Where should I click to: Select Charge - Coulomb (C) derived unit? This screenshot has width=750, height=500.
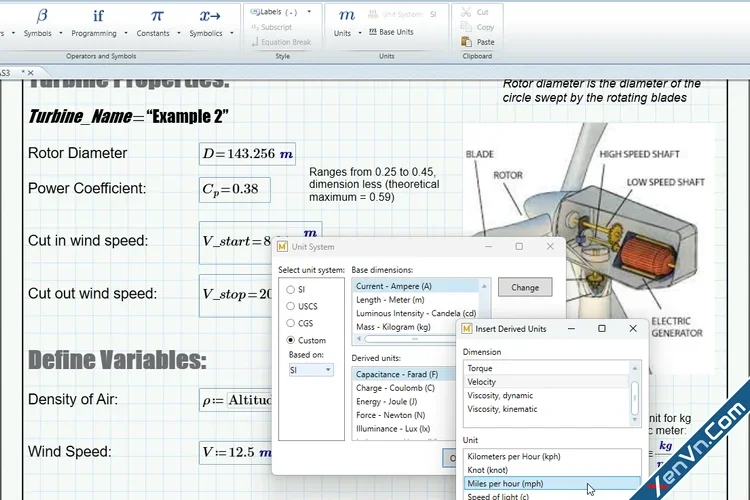405,388
